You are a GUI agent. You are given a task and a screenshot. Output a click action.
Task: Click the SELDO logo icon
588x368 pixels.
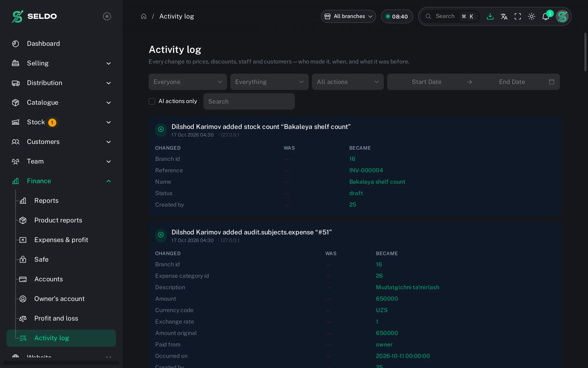[17, 16]
